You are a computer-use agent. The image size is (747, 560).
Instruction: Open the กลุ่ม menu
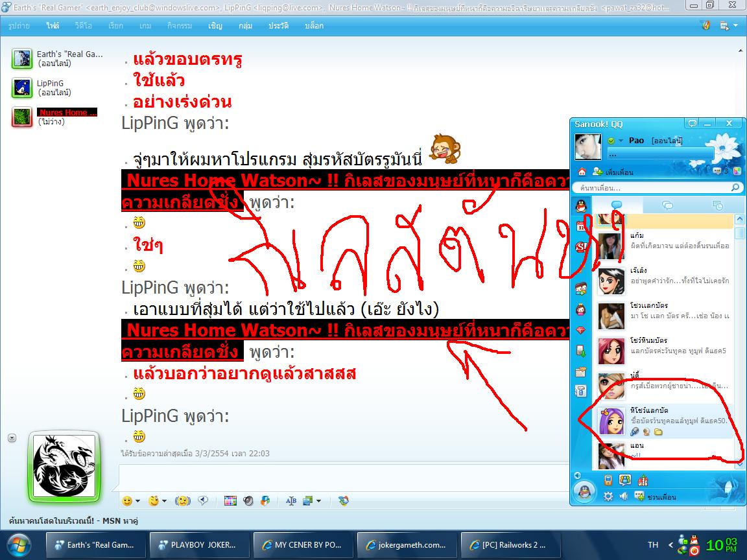click(x=245, y=26)
